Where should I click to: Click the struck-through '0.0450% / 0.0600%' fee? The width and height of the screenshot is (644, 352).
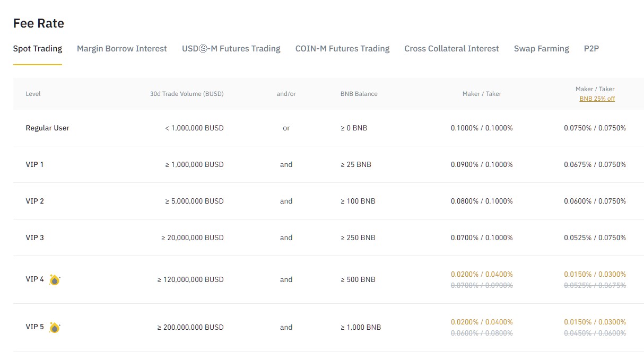pyautogui.click(x=595, y=333)
